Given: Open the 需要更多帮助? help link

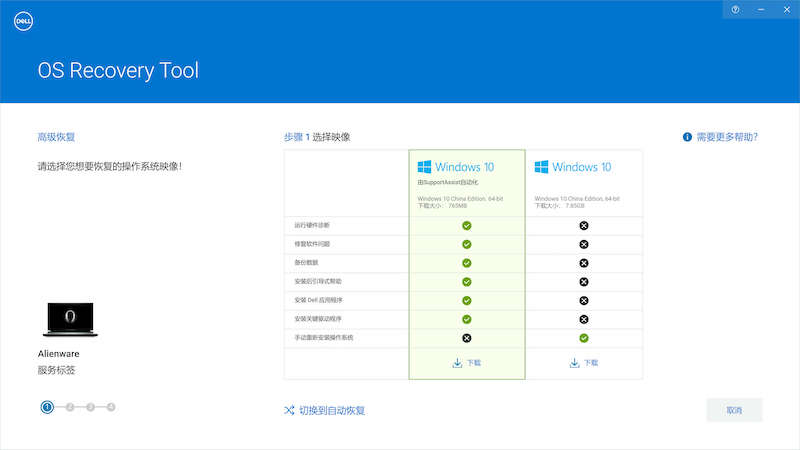Looking at the screenshot, I should point(720,137).
